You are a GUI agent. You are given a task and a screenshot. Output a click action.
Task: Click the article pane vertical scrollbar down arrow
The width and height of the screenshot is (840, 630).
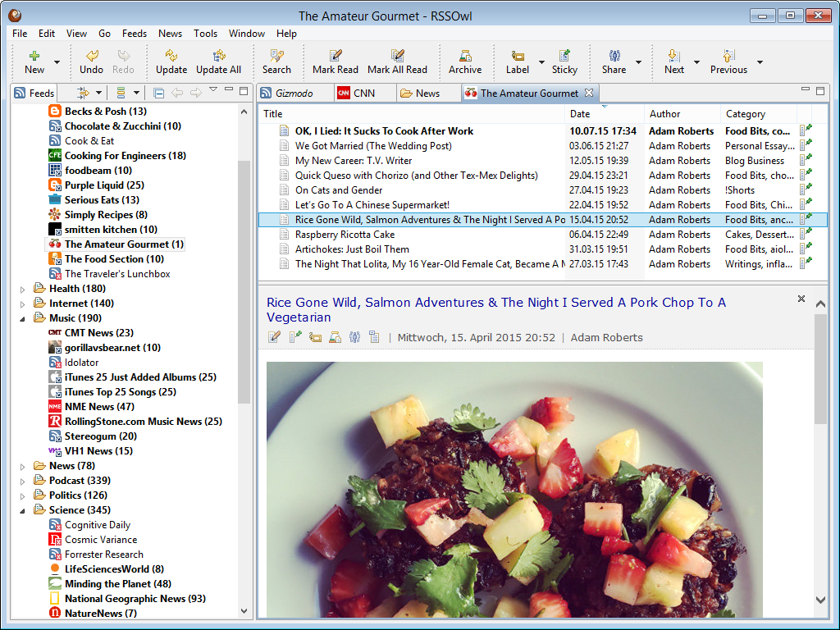pos(820,600)
